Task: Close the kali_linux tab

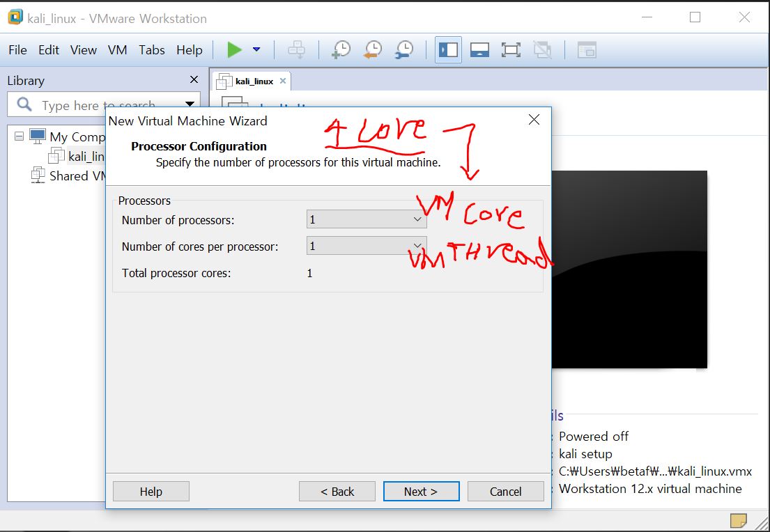Action: (x=283, y=81)
